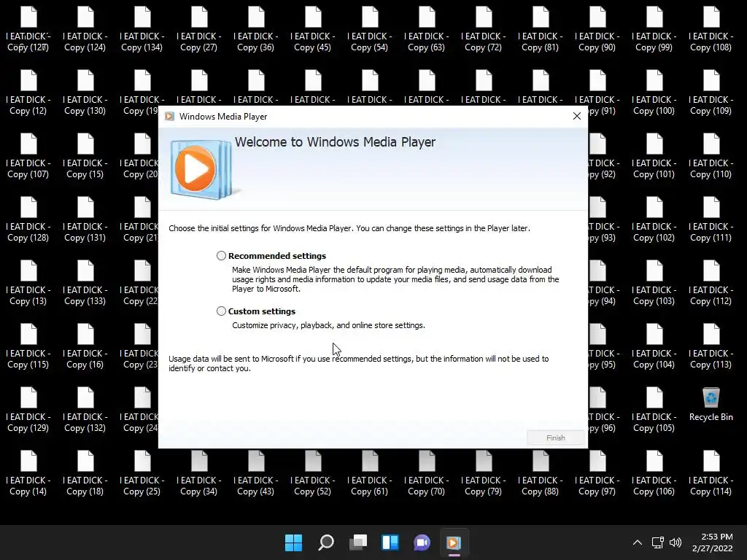Select the Copy (129) file icon
Image resolution: width=747 pixels, height=560 pixels.
tap(28, 410)
